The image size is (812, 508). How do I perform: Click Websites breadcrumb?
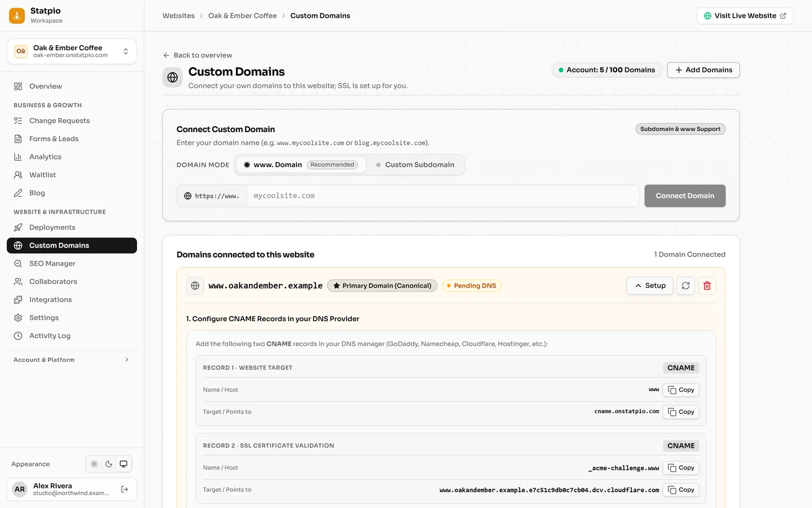[x=179, y=16]
